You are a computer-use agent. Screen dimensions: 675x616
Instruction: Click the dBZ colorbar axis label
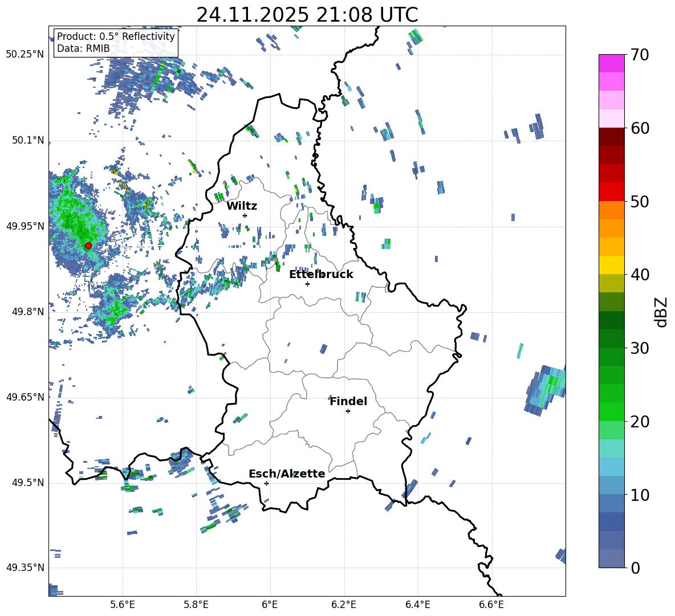point(661,312)
